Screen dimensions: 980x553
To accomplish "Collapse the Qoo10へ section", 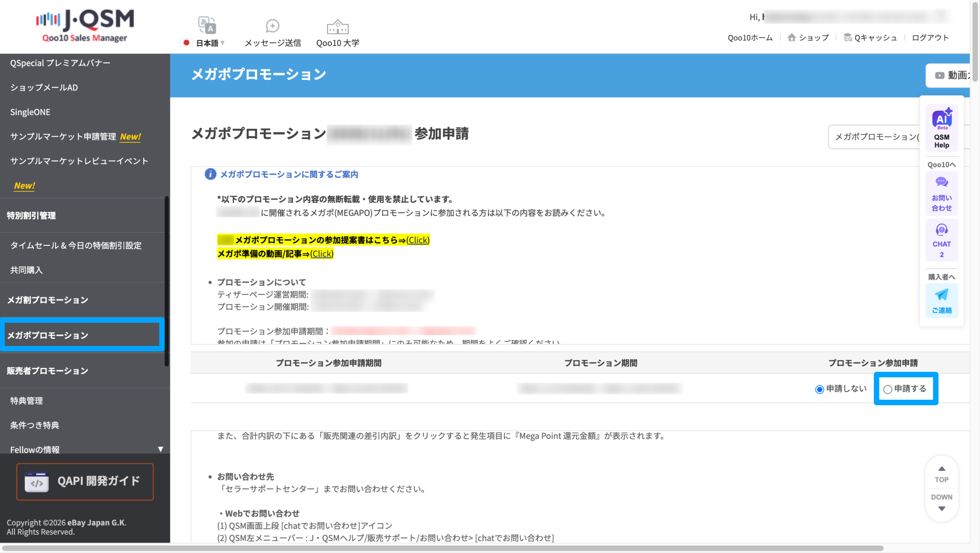I will coord(942,165).
